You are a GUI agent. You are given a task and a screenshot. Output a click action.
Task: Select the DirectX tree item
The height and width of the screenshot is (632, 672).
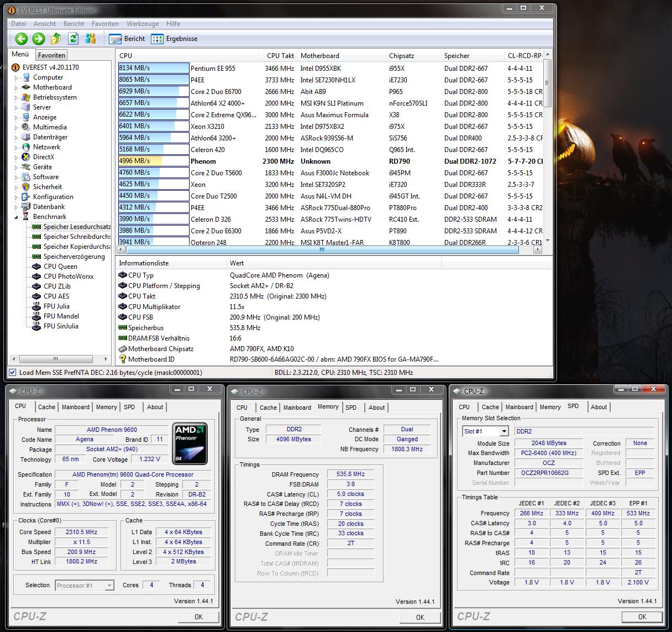point(43,157)
